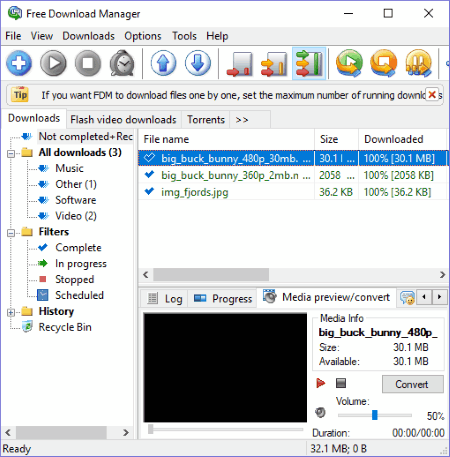Collapse the All downloads tree node
450x457 pixels.
(x=11, y=154)
